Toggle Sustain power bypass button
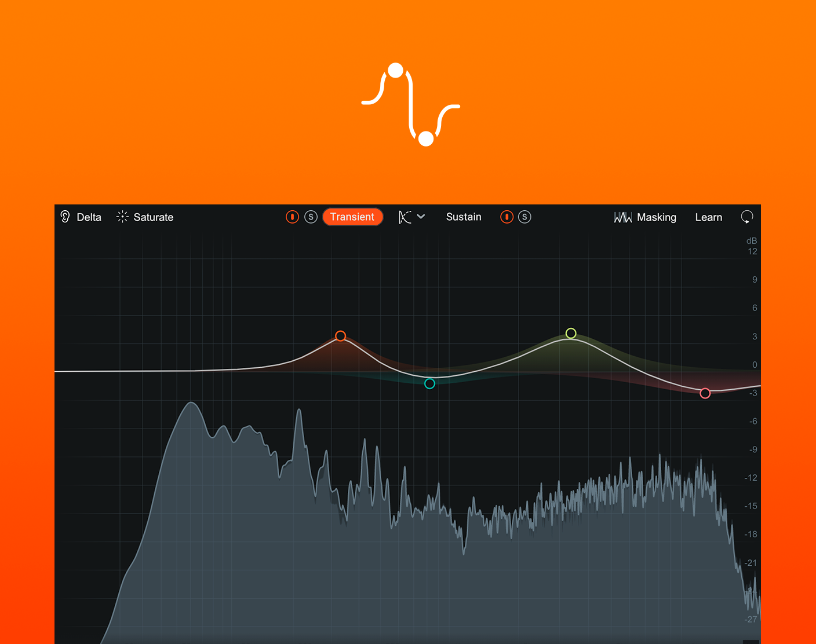Viewport: 816px width, 644px height. coord(507,217)
